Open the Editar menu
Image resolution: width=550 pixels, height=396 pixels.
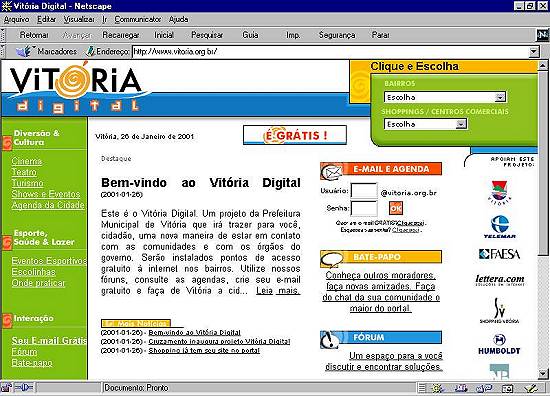[x=47, y=19]
